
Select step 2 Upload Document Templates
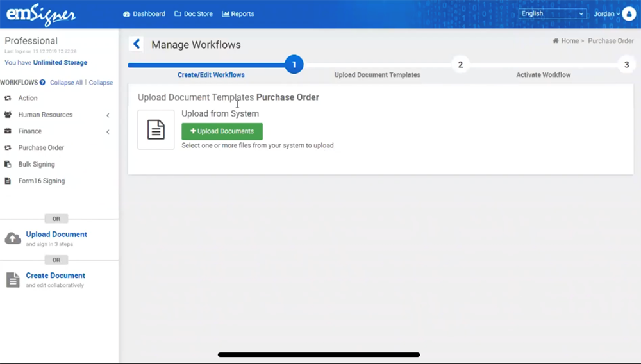coord(460,65)
